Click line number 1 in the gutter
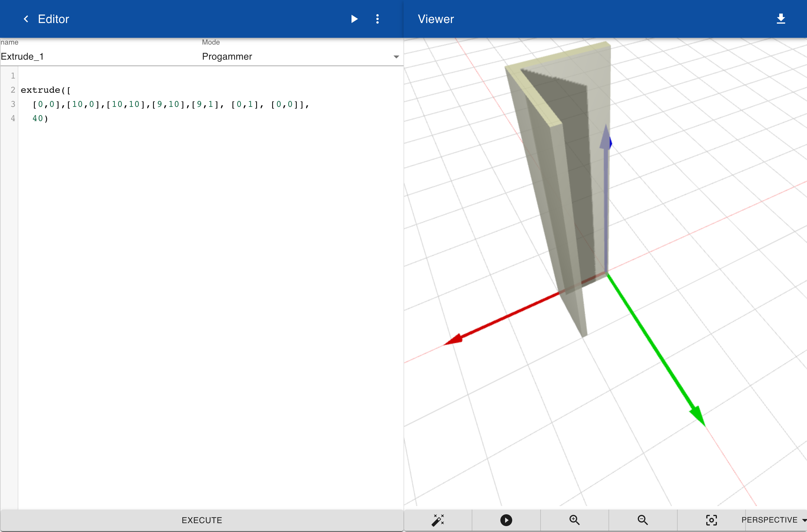Viewport: 807px width, 532px height. click(x=13, y=76)
